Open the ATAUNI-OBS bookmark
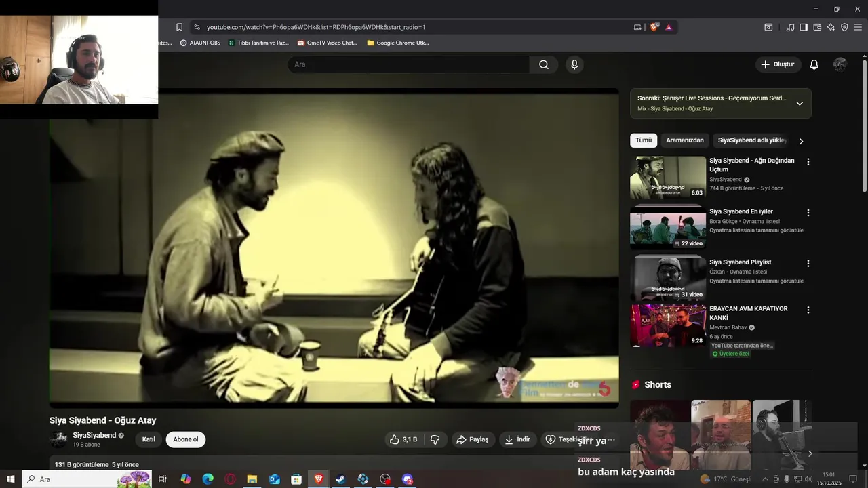868x488 pixels. [x=200, y=43]
